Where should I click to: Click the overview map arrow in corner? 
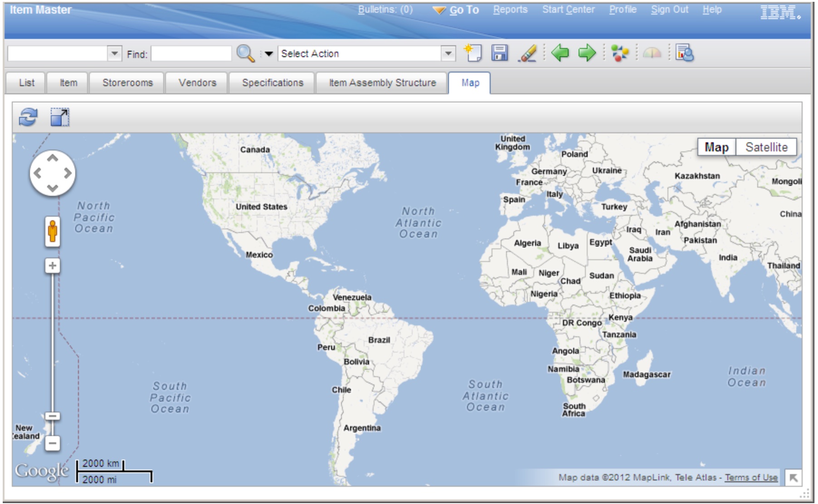[794, 477]
